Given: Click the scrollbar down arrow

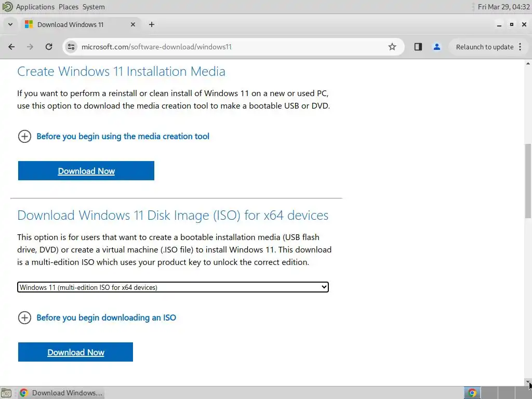Looking at the screenshot, I should 528,382.
